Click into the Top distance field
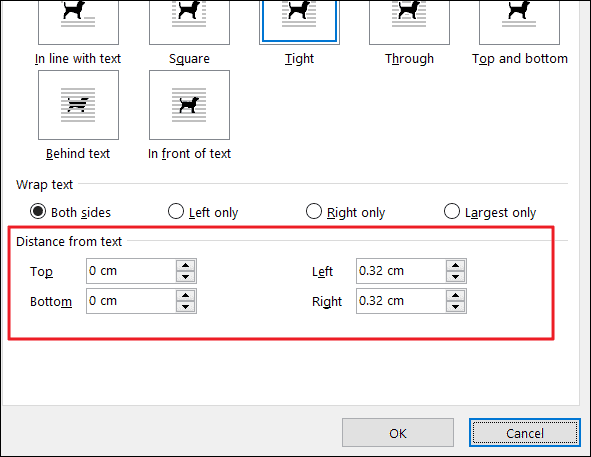This screenshot has height=457, width=591. [131, 271]
